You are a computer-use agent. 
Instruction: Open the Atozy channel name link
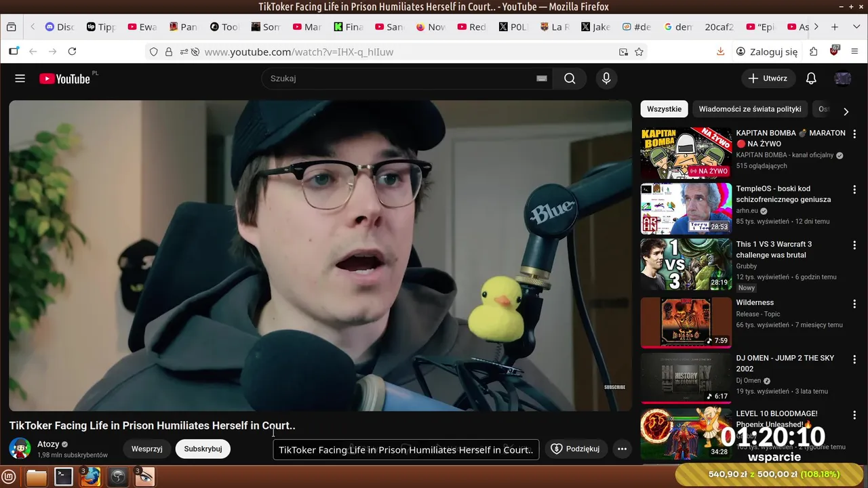tap(48, 444)
